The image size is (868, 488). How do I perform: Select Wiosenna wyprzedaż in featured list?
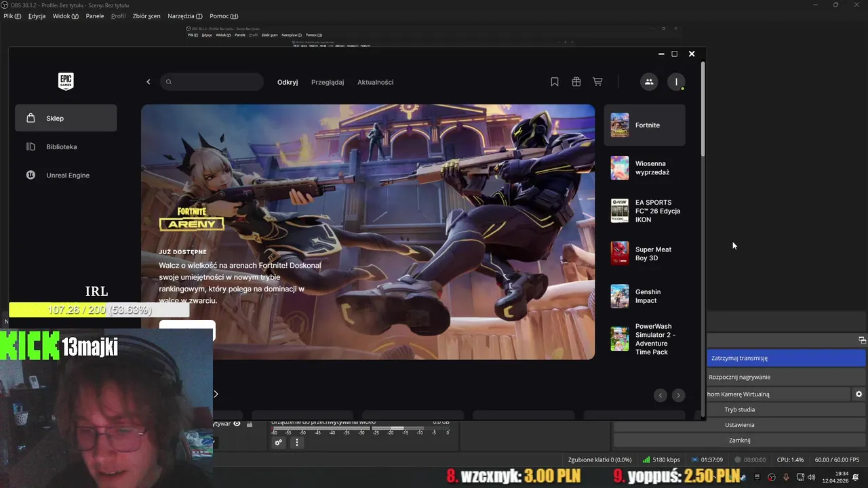pos(645,168)
